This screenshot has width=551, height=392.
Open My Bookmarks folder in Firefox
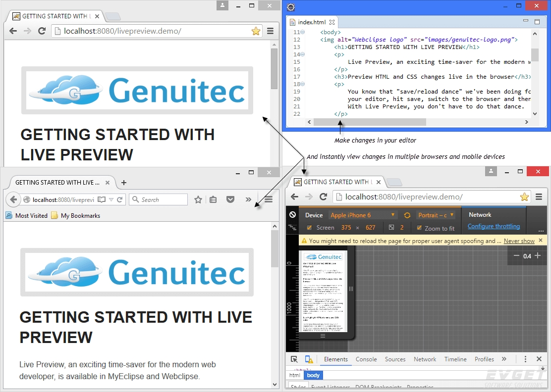pos(75,215)
